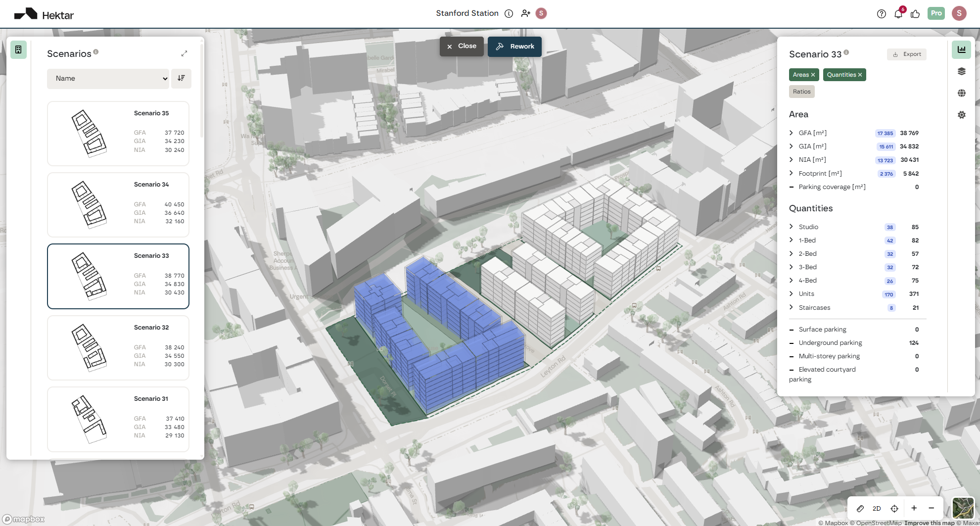Toggle the Ratios filter chip
This screenshot has width=980, height=526.
click(x=801, y=92)
